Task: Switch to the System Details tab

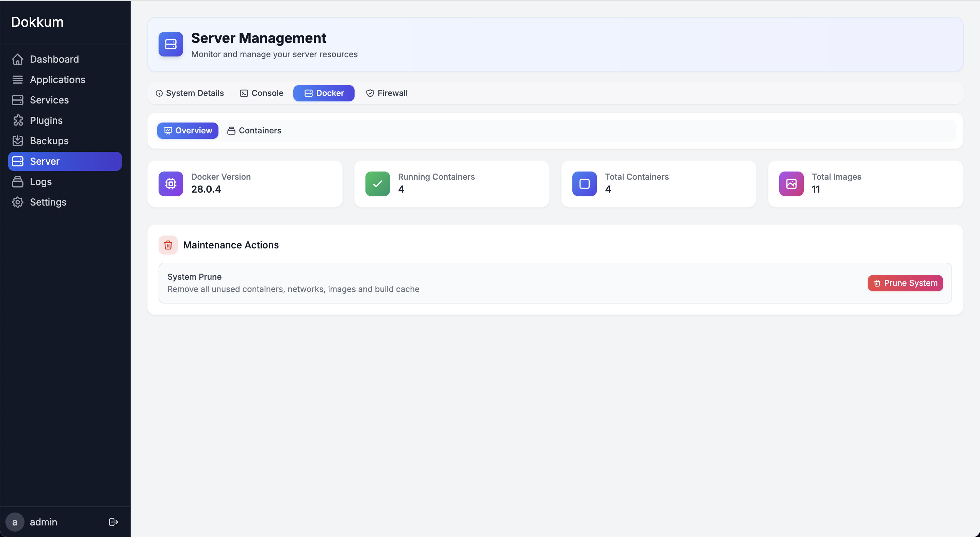Action: point(190,93)
